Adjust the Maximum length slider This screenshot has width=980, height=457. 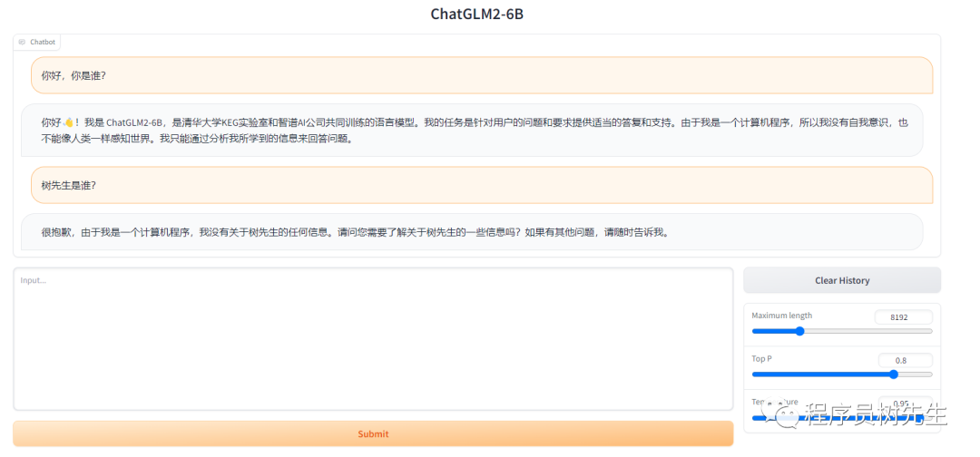842,331
